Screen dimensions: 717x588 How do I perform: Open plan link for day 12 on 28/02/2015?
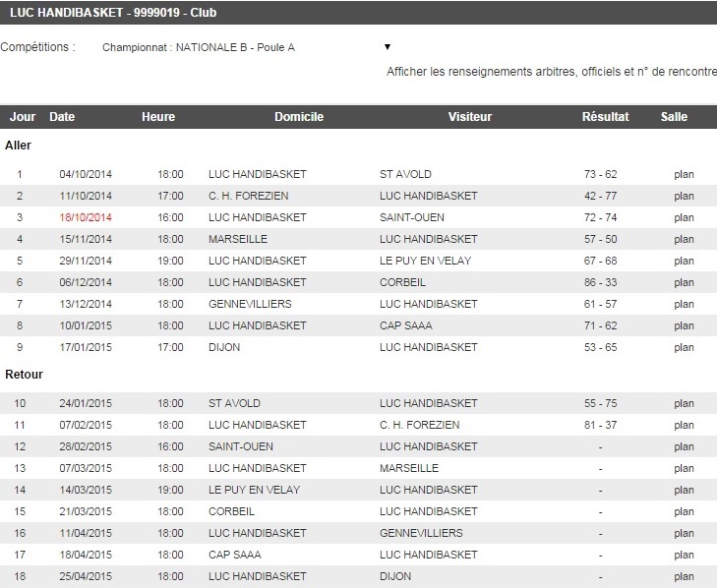click(x=684, y=446)
